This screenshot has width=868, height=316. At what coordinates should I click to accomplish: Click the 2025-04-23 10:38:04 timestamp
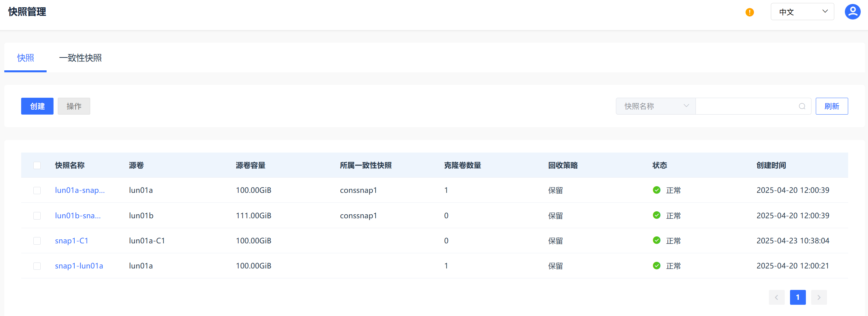(793, 241)
